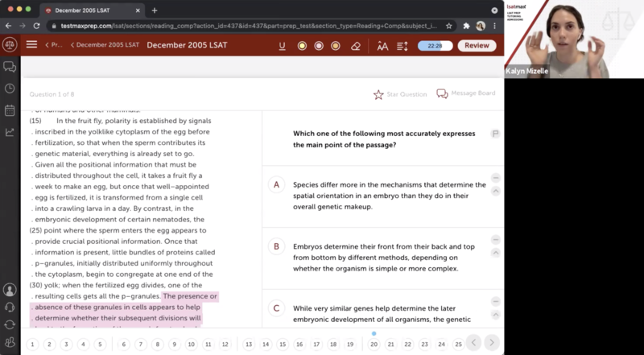Pick the eraser tool in toolbar
Viewport: 644px width, 355px height.
tap(355, 46)
